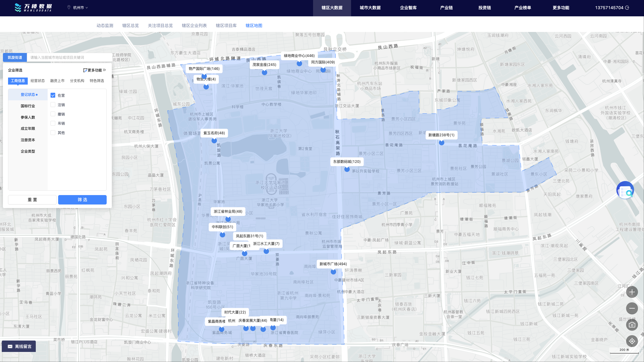Image resolution: width=644 pixels, height=362 pixels.
Task: Click the 筛选 button
Action: click(82, 200)
